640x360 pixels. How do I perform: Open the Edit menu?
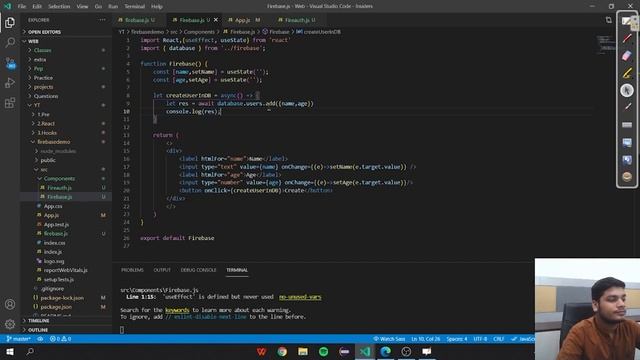click(x=37, y=6)
